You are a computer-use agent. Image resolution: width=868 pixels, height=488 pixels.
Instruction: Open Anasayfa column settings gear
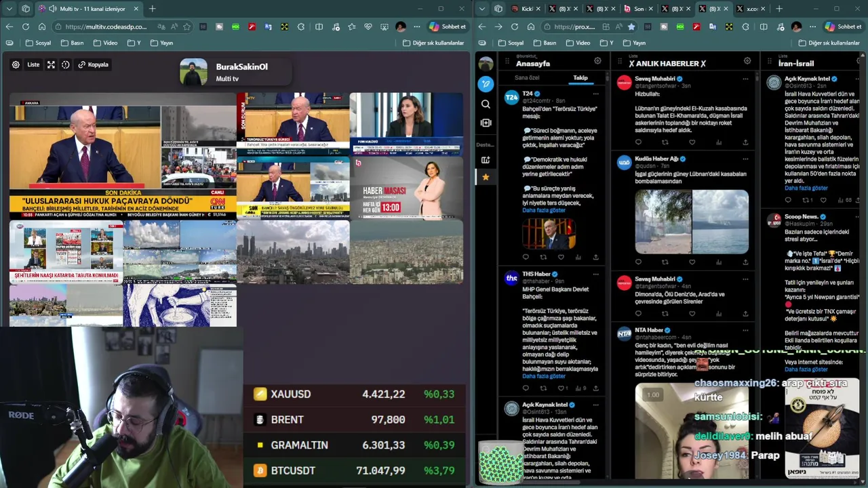click(x=597, y=61)
